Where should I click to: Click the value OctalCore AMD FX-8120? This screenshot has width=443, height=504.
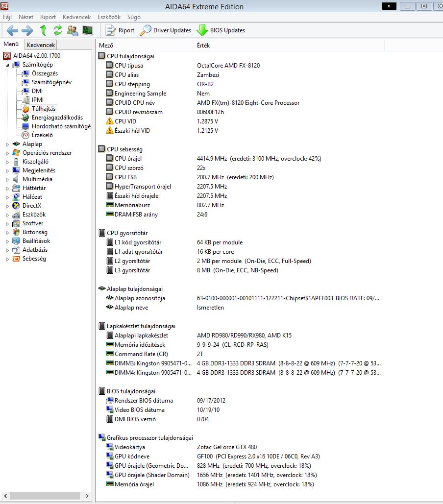pos(228,66)
